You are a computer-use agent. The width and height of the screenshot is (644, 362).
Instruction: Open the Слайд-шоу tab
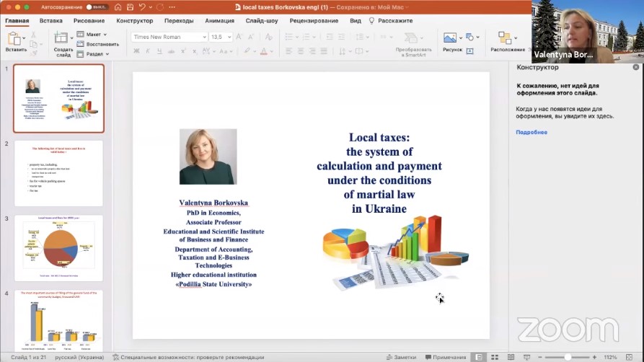tap(262, 20)
